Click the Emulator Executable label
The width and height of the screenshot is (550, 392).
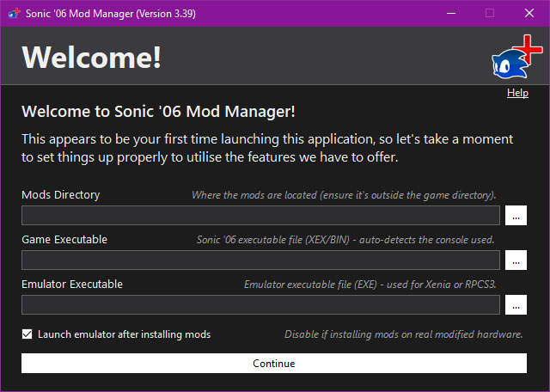72,284
